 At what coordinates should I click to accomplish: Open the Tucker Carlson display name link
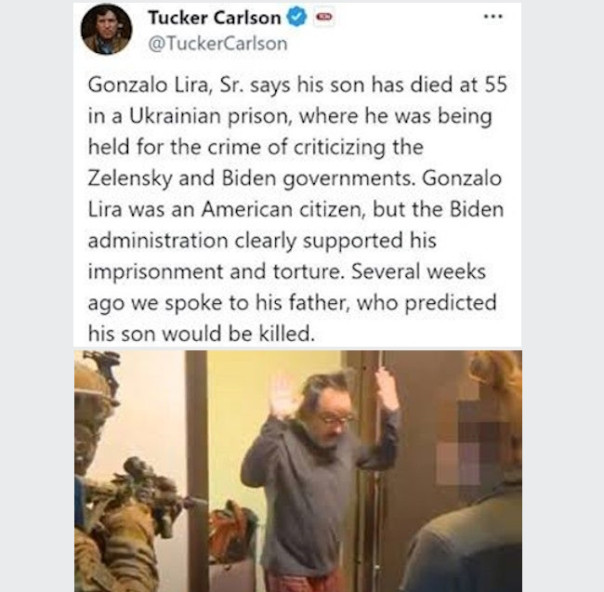point(215,18)
